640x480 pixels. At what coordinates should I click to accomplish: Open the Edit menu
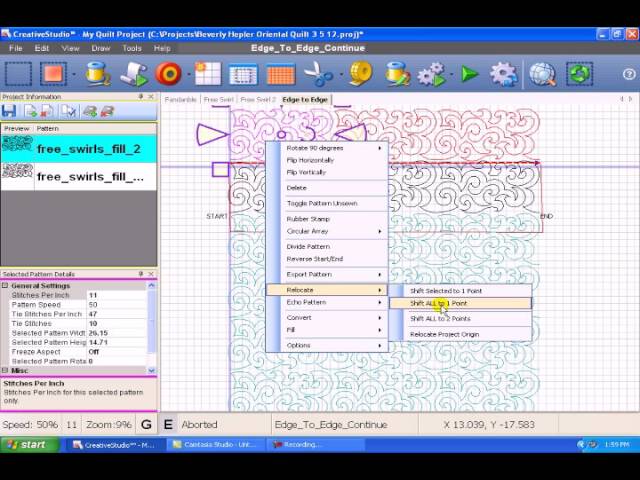[42, 48]
